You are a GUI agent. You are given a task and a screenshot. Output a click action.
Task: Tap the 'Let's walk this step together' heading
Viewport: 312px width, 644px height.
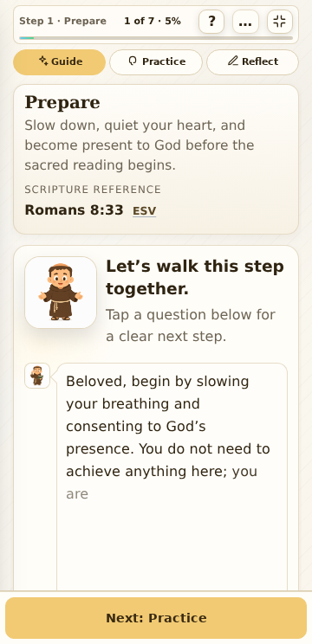(x=195, y=278)
